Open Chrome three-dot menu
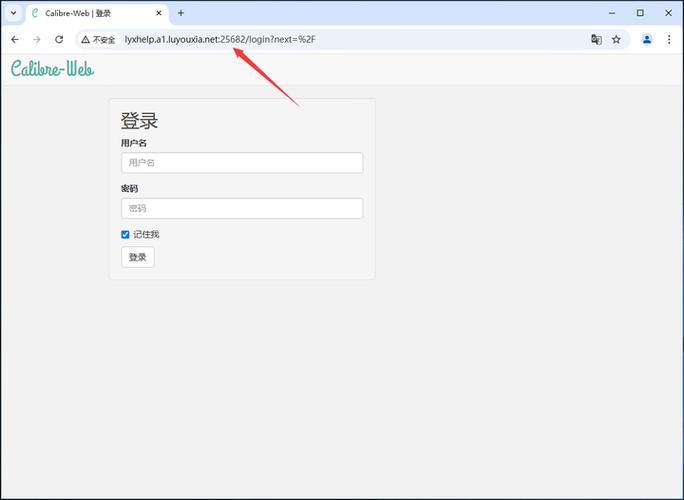 click(x=669, y=40)
